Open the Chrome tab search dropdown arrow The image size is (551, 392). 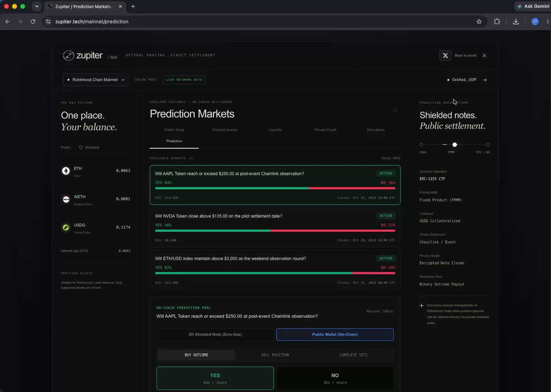37,6
